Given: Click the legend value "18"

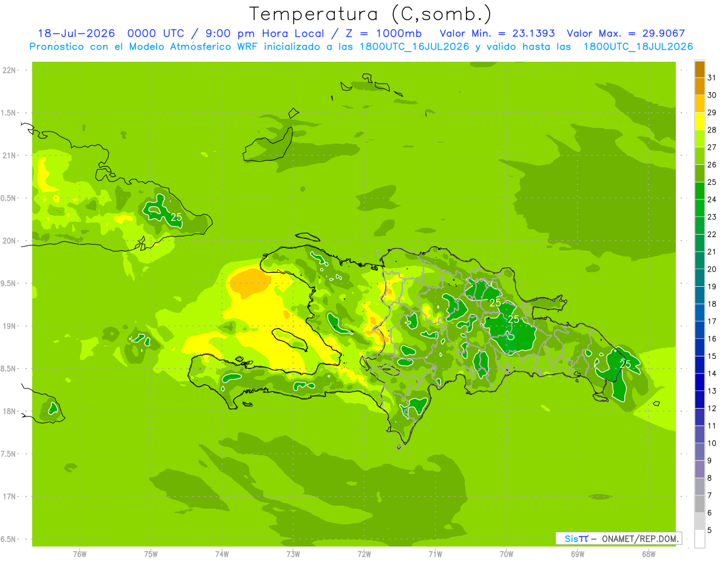Looking at the screenshot, I should pyautogui.click(x=712, y=304).
